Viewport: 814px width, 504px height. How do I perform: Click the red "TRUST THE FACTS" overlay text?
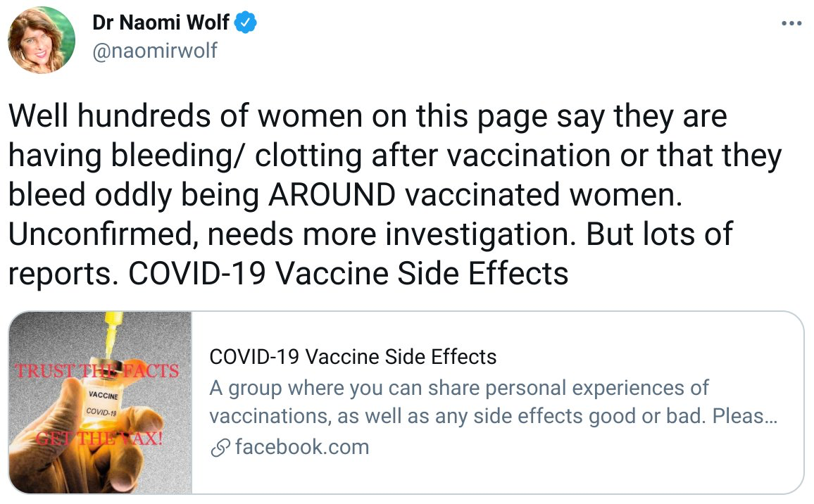click(97, 370)
